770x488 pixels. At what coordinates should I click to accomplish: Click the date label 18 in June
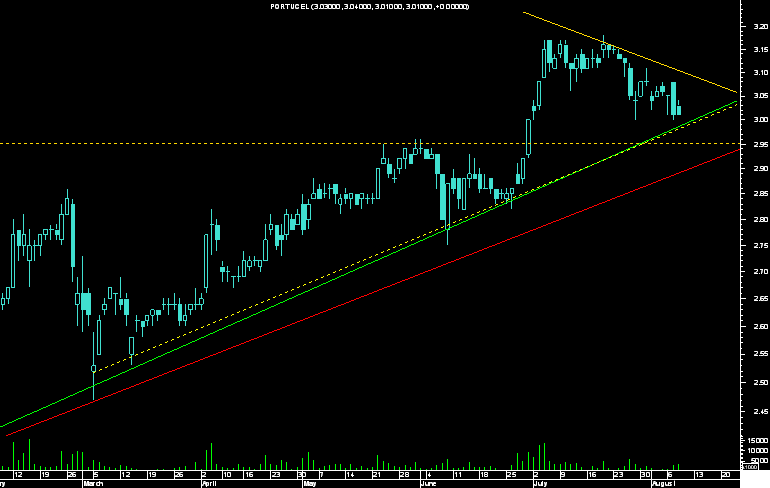pyautogui.click(x=484, y=475)
